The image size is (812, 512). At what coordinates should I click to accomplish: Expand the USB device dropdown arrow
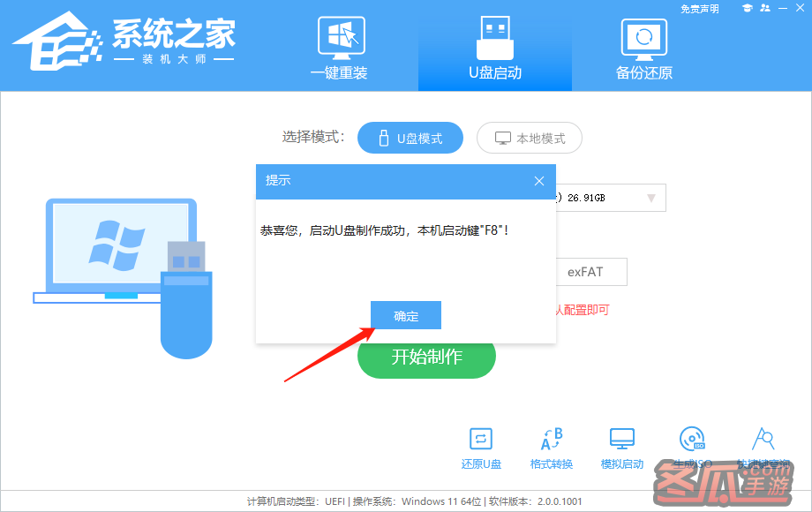coord(652,199)
